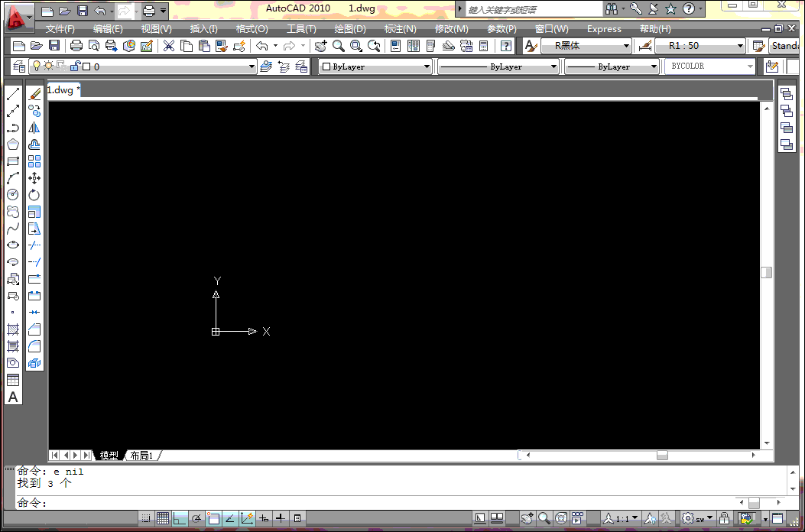
Task: Select the Offset tool
Action: pos(34,144)
